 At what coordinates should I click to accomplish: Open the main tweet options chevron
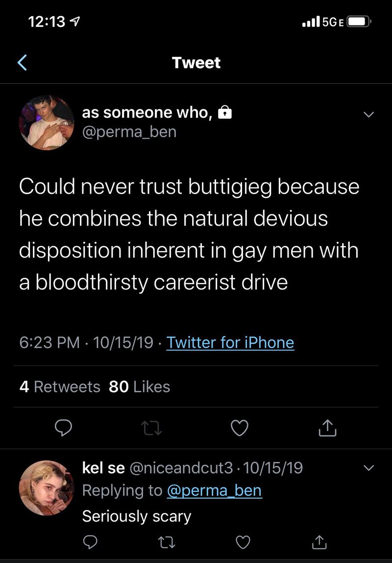pyautogui.click(x=368, y=114)
